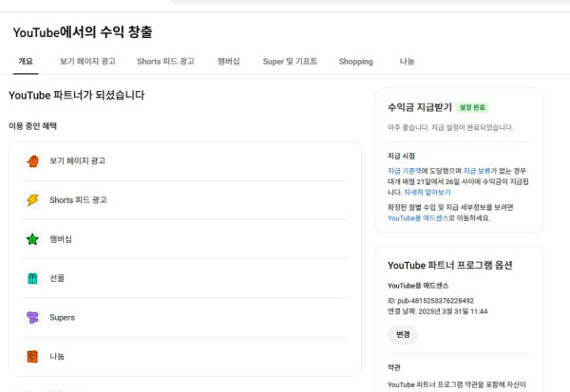Click the 설정 완료 status badge
570x392 pixels.
[478, 107]
